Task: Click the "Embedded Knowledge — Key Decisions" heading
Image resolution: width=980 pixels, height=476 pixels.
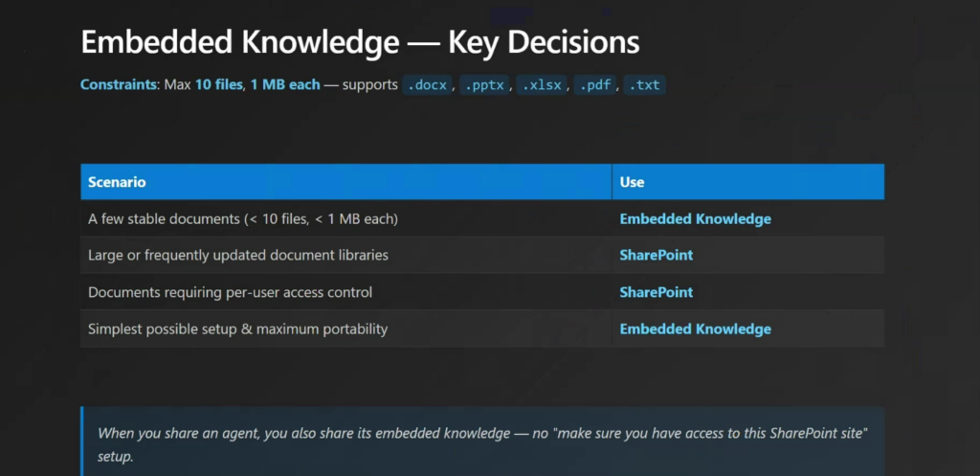Action: click(360, 42)
